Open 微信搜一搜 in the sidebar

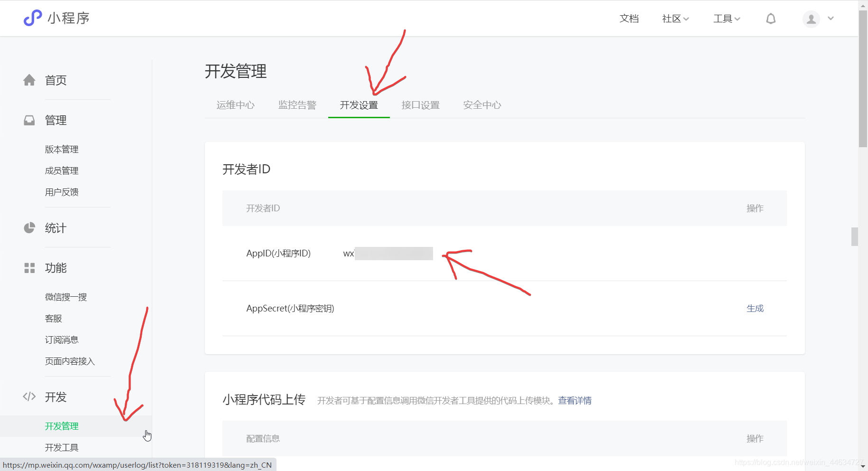click(66, 297)
